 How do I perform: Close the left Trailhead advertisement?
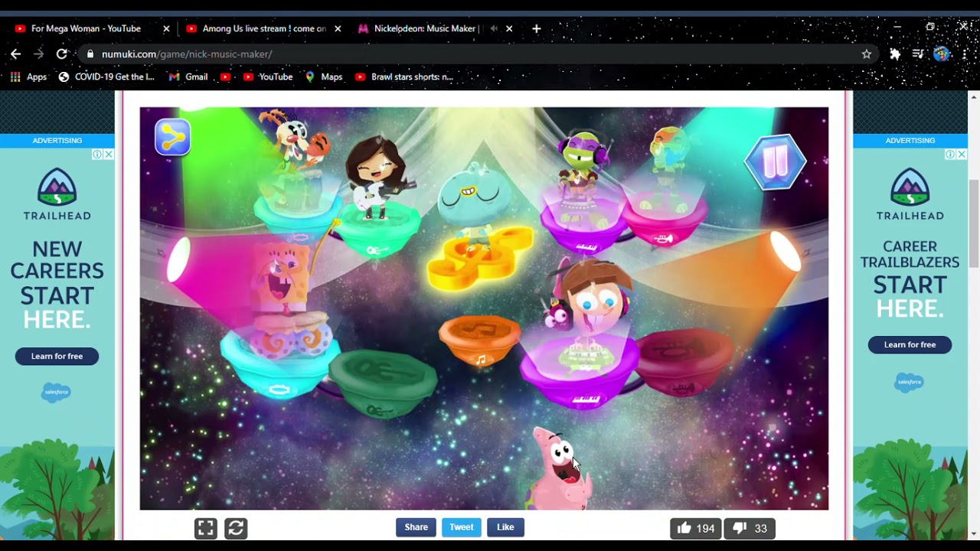tap(109, 155)
